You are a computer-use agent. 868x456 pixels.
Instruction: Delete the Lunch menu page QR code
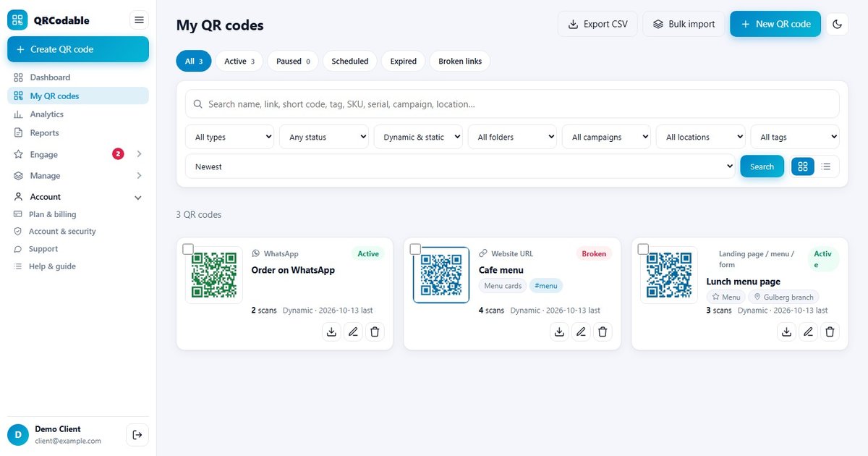(x=830, y=332)
